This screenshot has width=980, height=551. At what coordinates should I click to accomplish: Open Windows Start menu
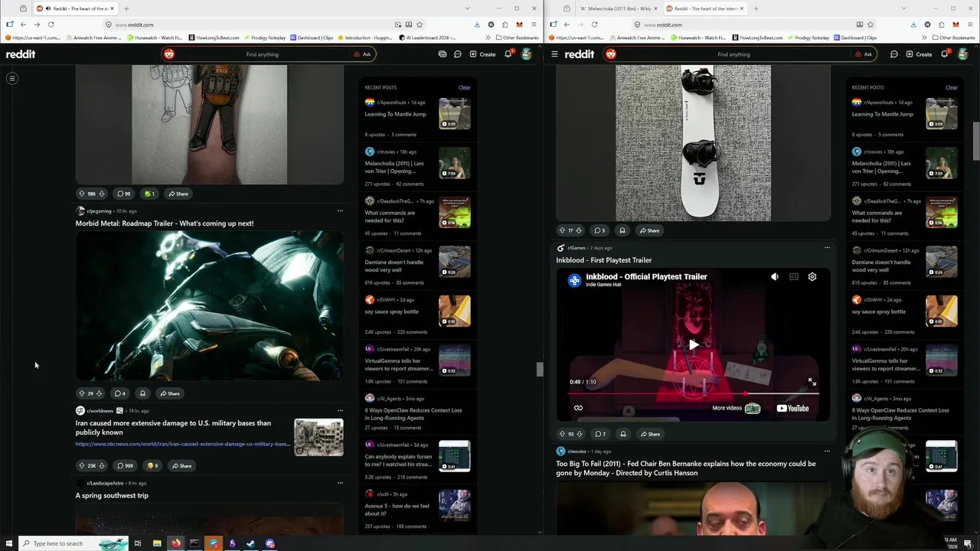coord(8,543)
